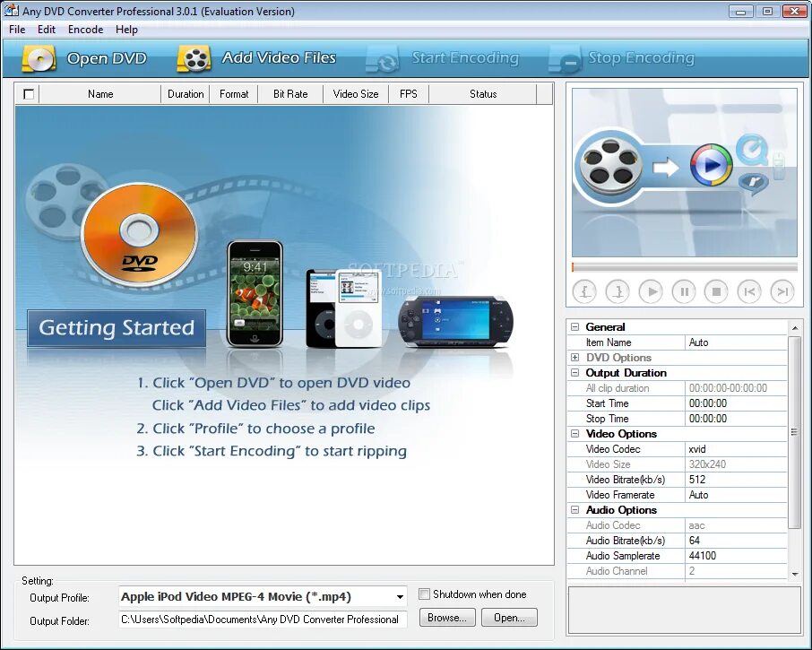Sort by the Name column header
This screenshot has width=812, height=650.
[100, 94]
